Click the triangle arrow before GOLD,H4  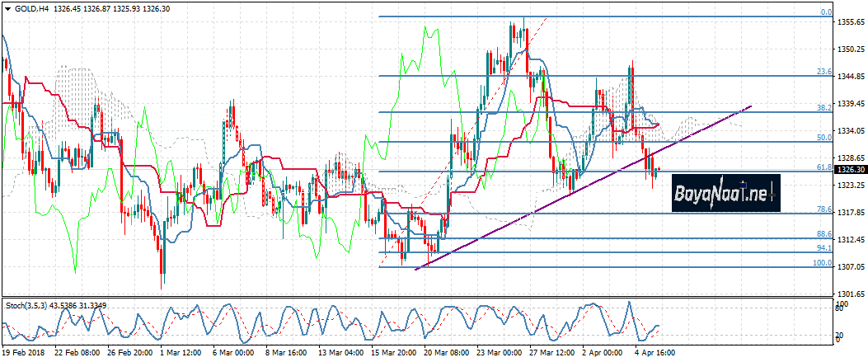point(6,7)
